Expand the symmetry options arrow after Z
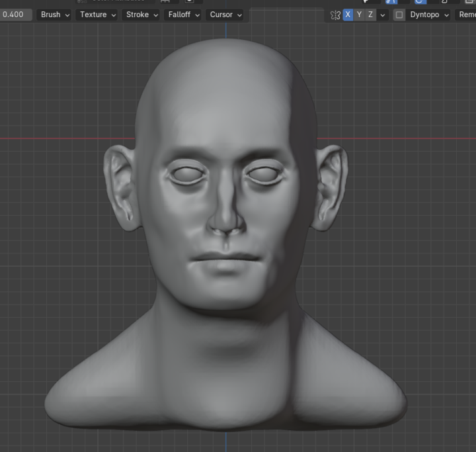This screenshot has height=452, width=476. 382,15
